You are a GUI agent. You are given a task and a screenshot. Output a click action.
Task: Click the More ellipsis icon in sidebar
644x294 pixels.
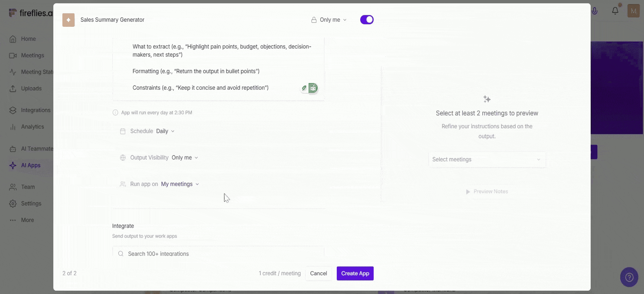point(13,220)
